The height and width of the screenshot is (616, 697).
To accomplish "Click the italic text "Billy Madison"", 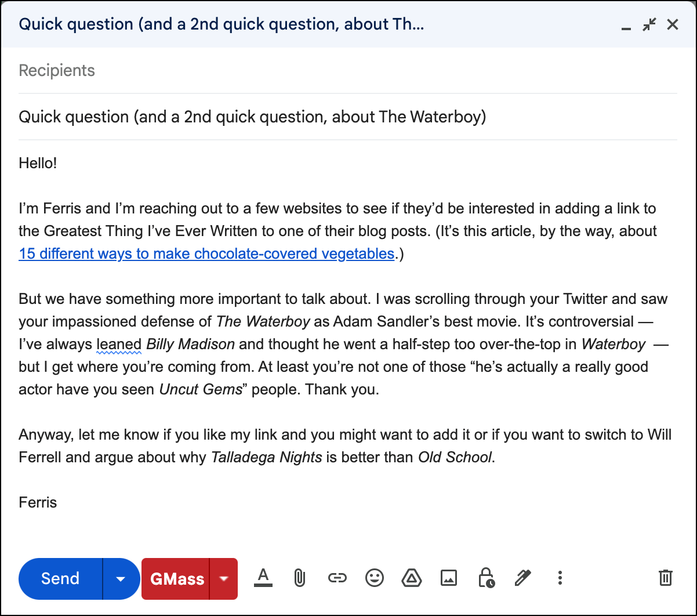I will coord(191,344).
